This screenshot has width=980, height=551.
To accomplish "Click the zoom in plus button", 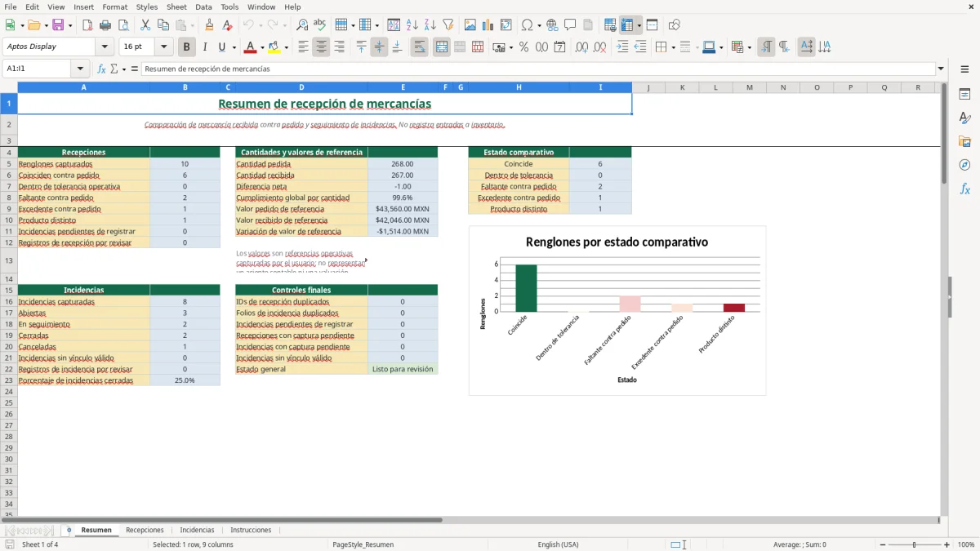I will 947,544.
